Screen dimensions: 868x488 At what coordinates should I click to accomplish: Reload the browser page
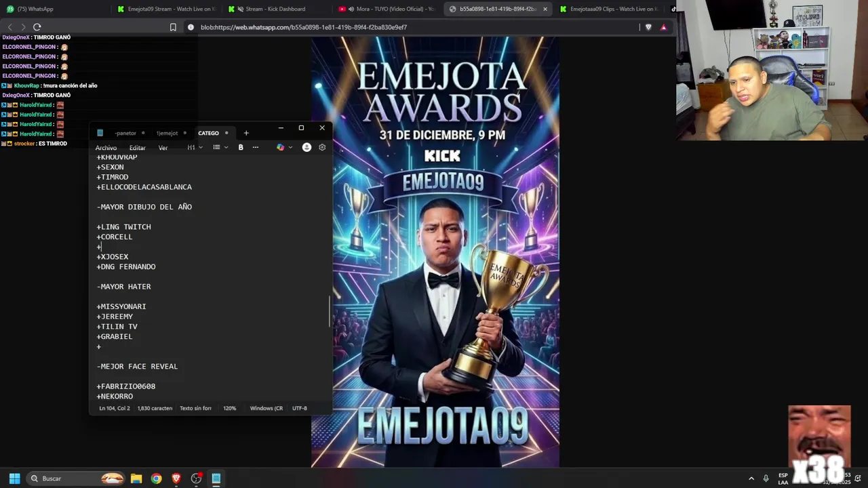coord(37,27)
